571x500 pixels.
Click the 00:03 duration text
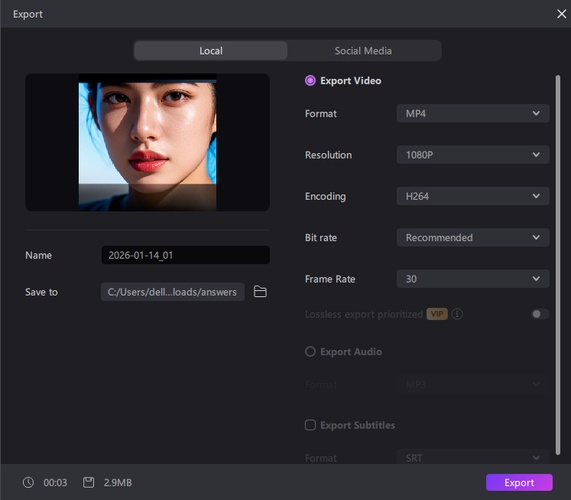[55, 483]
